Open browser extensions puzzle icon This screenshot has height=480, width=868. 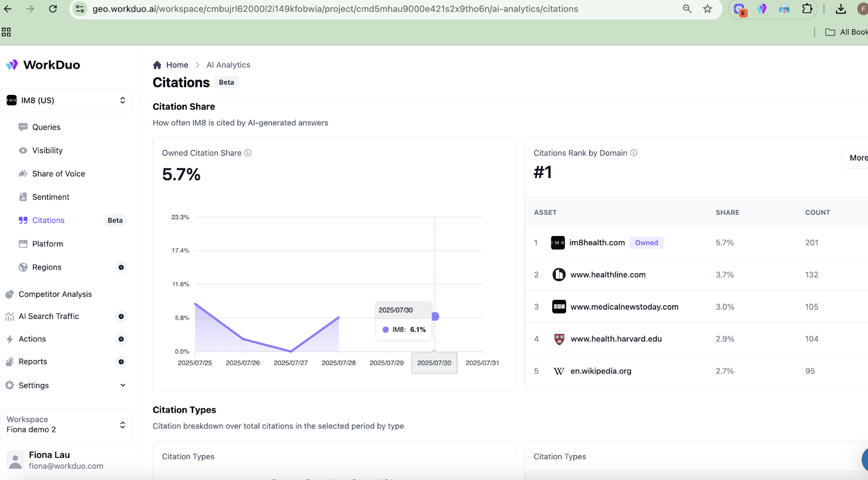coord(807,9)
